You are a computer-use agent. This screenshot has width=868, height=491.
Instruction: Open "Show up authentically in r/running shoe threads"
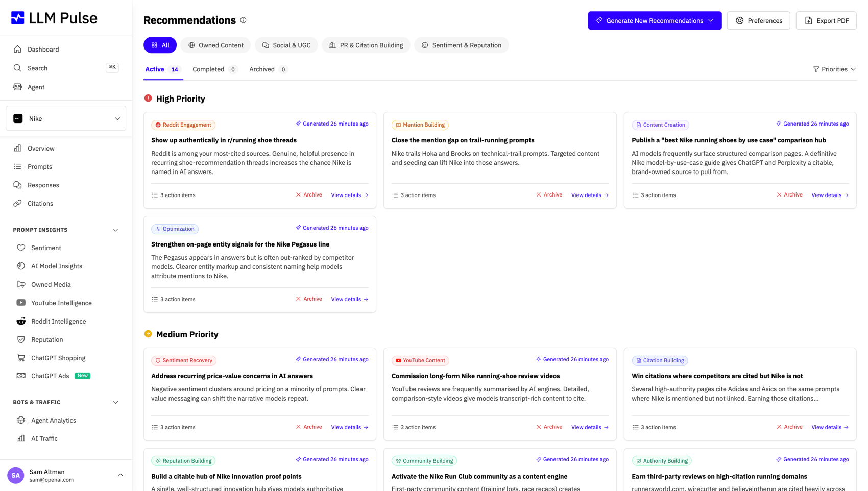[x=224, y=140]
